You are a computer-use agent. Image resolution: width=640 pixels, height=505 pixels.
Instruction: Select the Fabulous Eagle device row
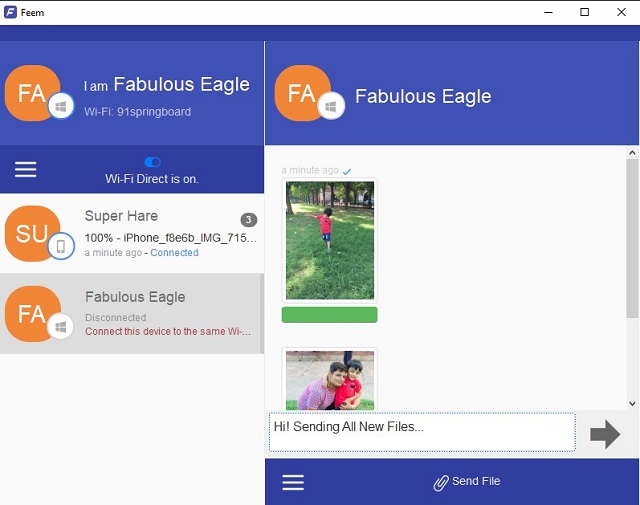[131, 314]
